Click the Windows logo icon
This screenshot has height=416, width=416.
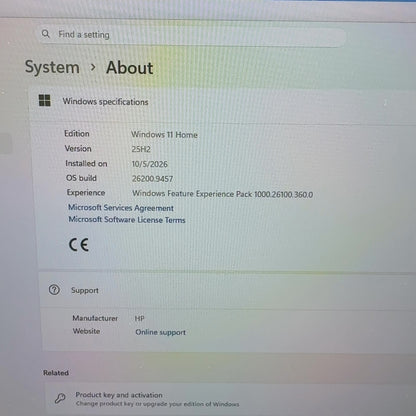pos(45,100)
